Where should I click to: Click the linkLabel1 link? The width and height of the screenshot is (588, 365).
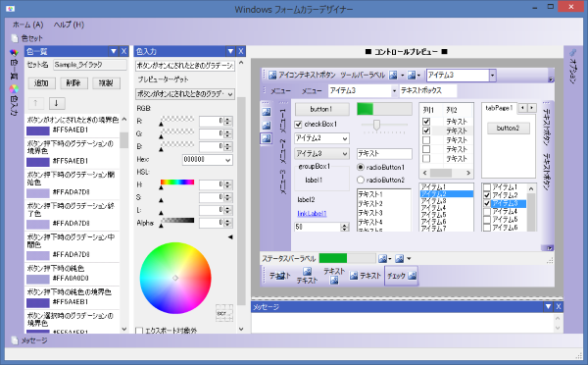(x=312, y=214)
